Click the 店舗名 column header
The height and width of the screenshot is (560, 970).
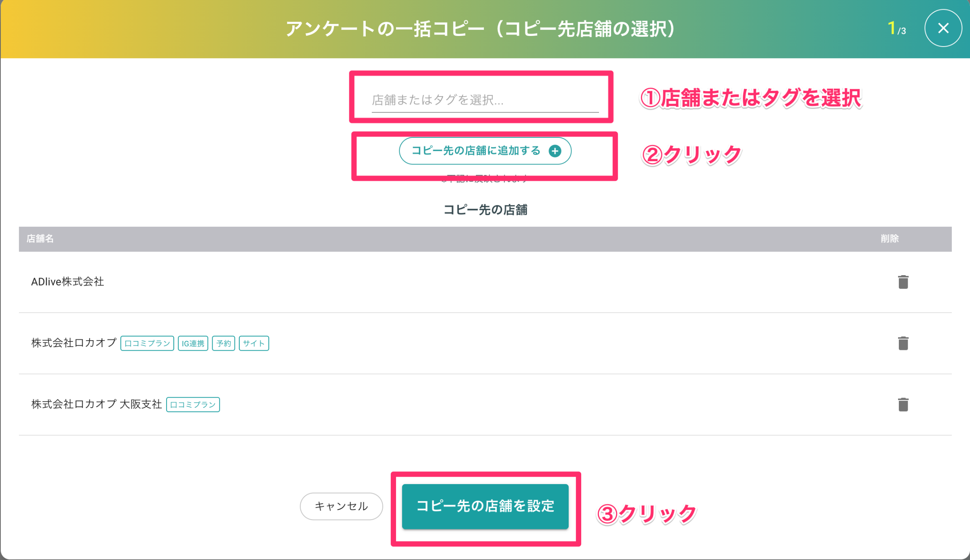click(40, 239)
